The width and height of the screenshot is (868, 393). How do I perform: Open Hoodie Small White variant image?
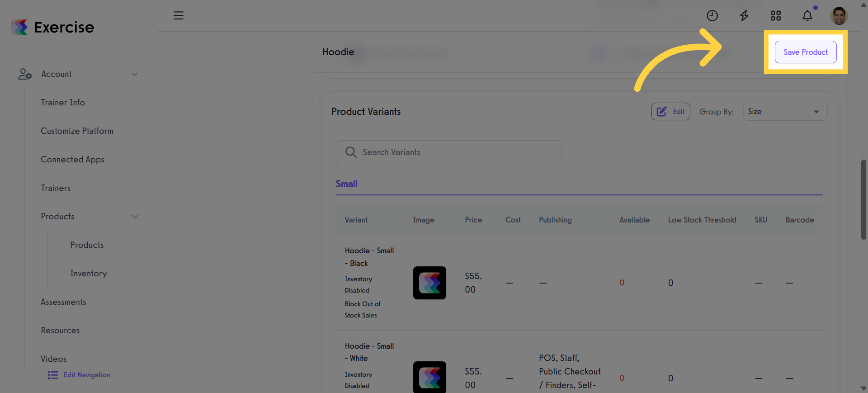pos(429,377)
